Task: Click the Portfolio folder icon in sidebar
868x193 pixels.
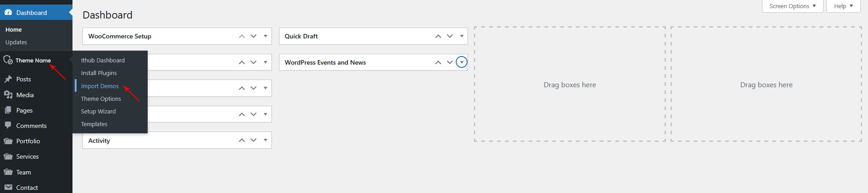Action: [8, 141]
